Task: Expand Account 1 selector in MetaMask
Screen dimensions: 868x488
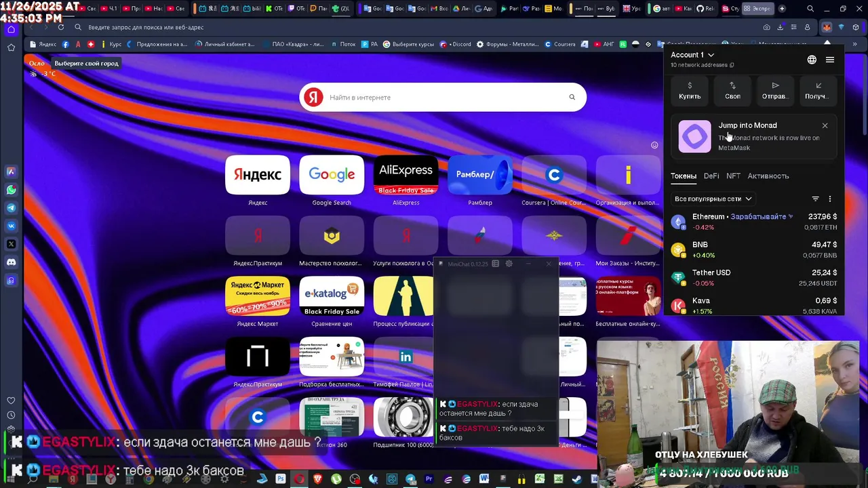Action: [x=692, y=55]
